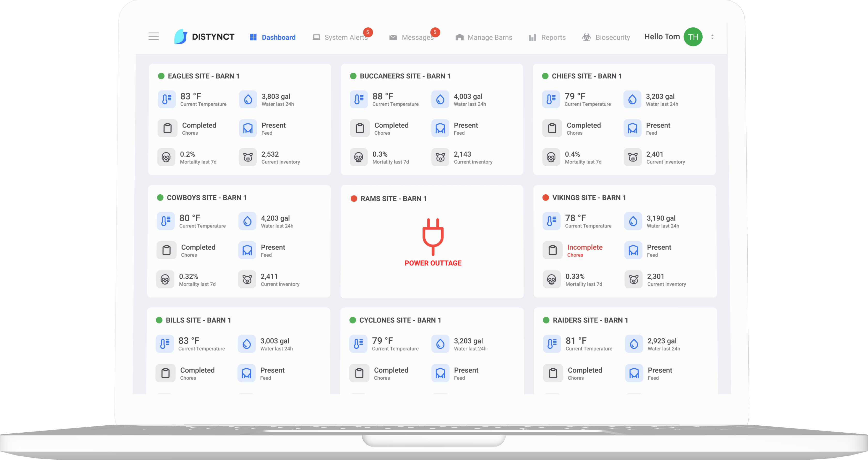Click the POWER OUTTAGE warning text

click(x=433, y=263)
